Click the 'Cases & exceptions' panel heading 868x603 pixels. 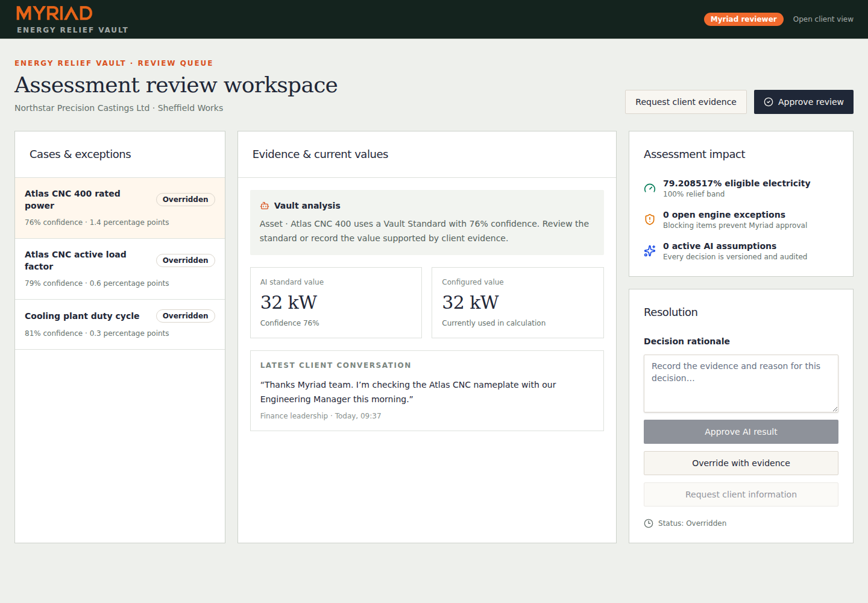click(x=80, y=154)
